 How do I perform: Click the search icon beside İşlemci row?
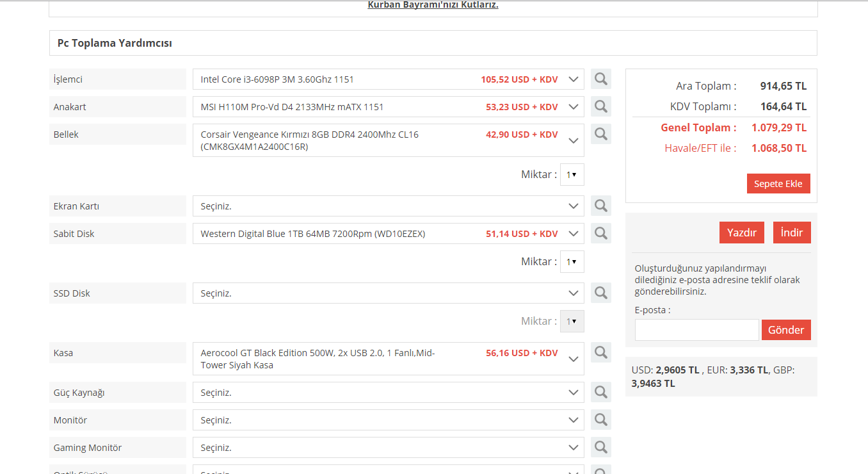tap(600, 79)
